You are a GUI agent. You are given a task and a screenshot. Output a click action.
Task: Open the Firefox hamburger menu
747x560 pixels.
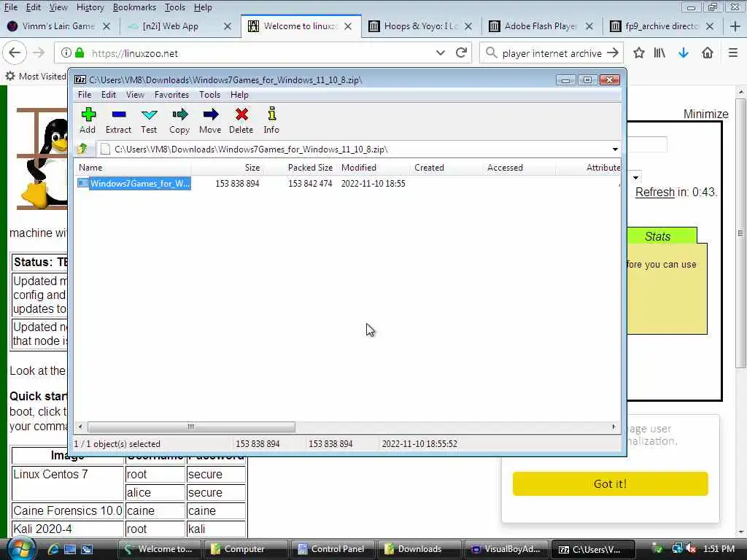tap(733, 52)
